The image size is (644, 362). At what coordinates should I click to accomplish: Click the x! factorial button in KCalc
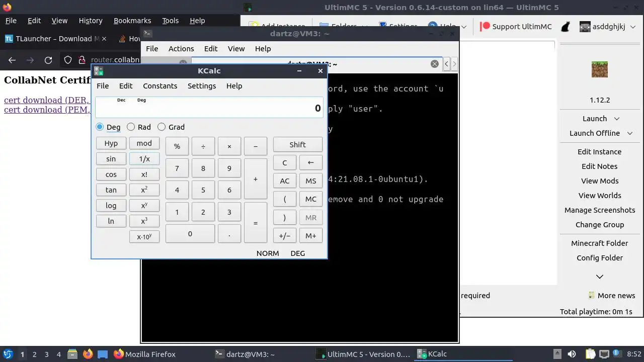[x=144, y=174]
